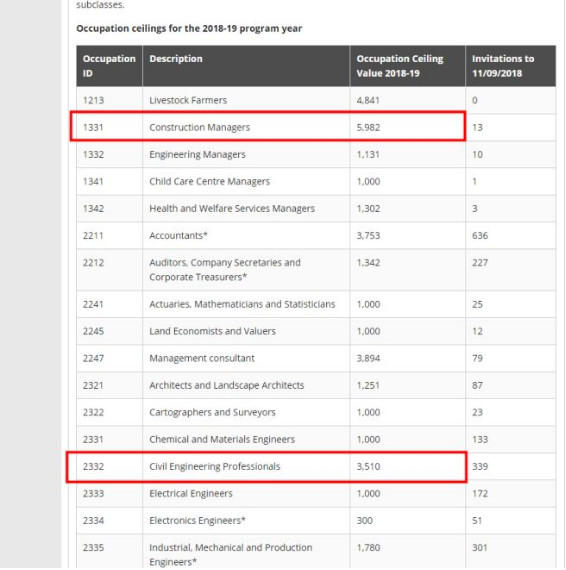Screen dimensions: 566x570
Task: Click the Management consultant description
Action: [x=202, y=358]
